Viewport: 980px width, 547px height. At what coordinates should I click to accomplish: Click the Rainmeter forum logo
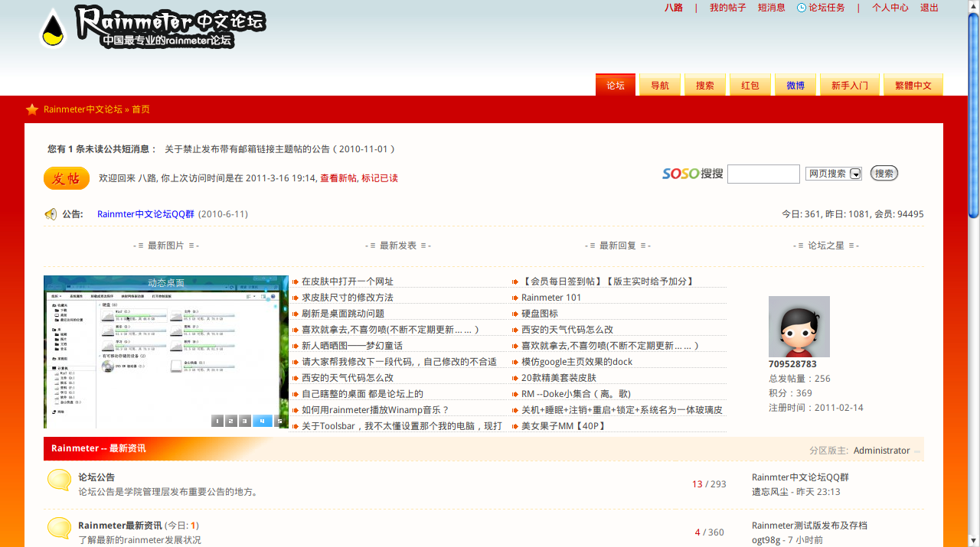tap(153, 28)
